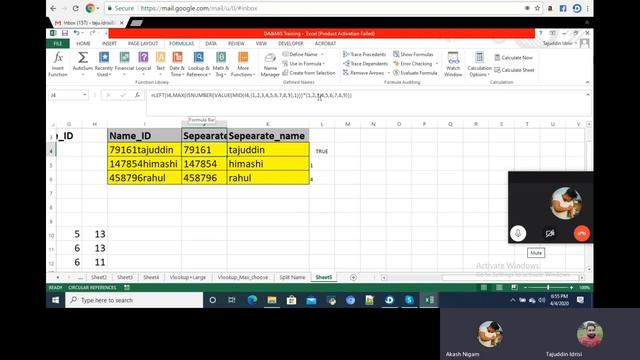
Task: Click the zoom out minus button
Action: click(525, 288)
